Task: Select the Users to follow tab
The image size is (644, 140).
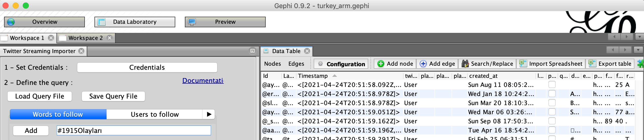Action: [x=155, y=114]
